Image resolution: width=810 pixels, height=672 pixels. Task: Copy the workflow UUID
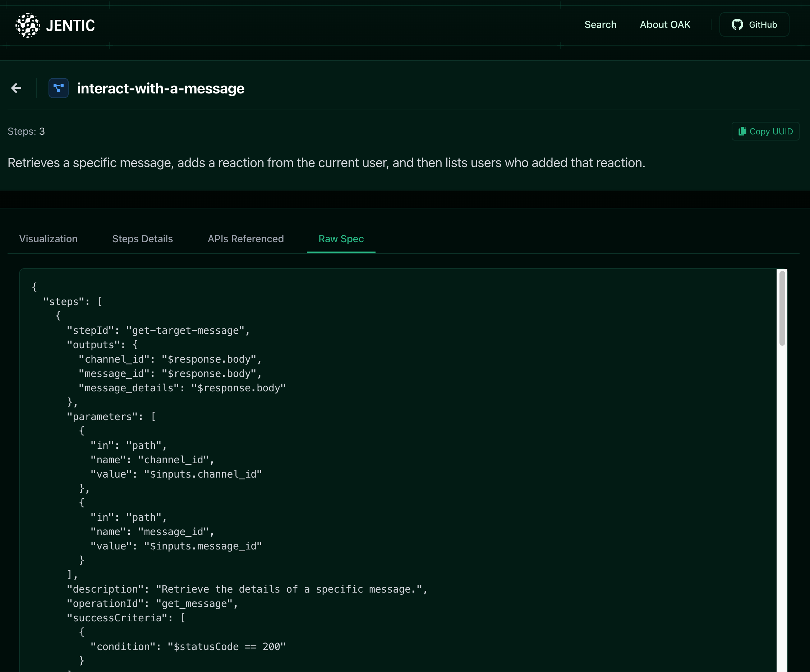(765, 132)
